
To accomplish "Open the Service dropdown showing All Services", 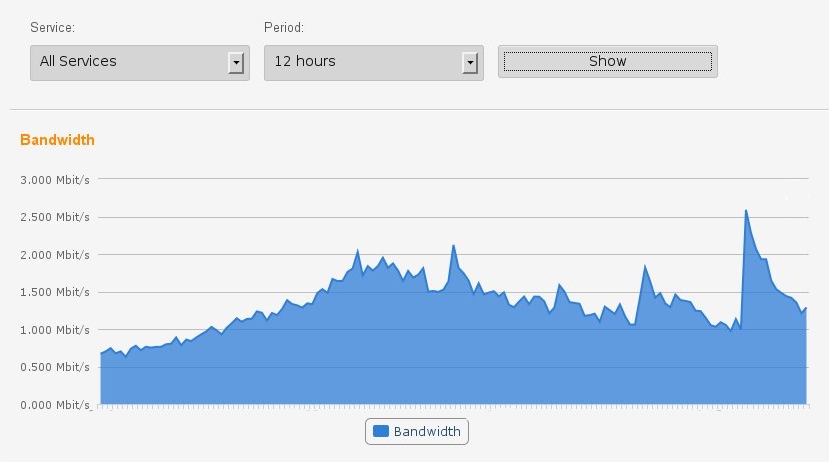I will click(140, 63).
